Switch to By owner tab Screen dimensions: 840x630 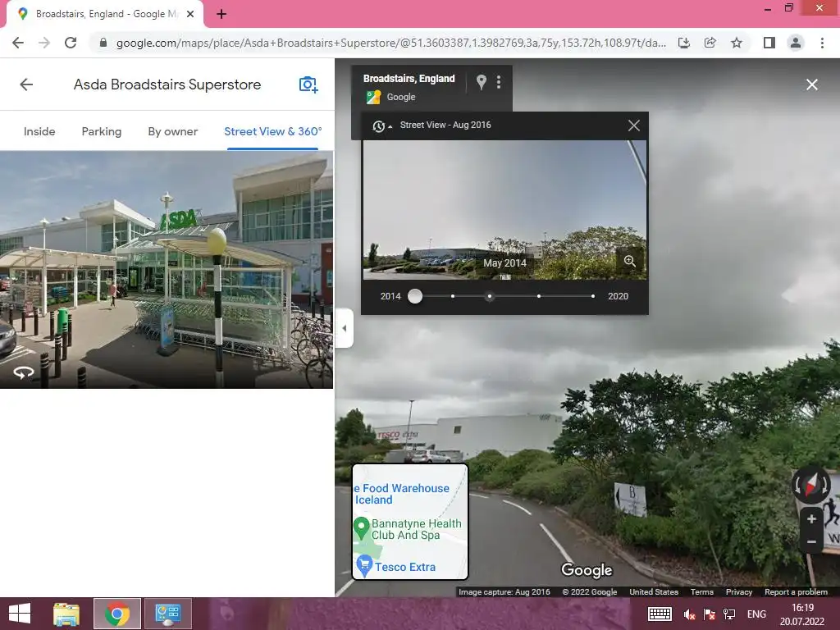[x=172, y=131]
